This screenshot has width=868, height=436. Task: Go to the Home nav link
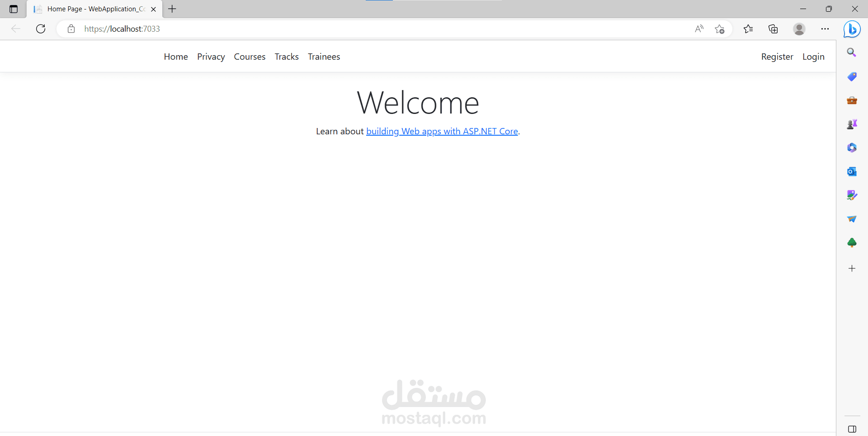(x=176, y=57)
